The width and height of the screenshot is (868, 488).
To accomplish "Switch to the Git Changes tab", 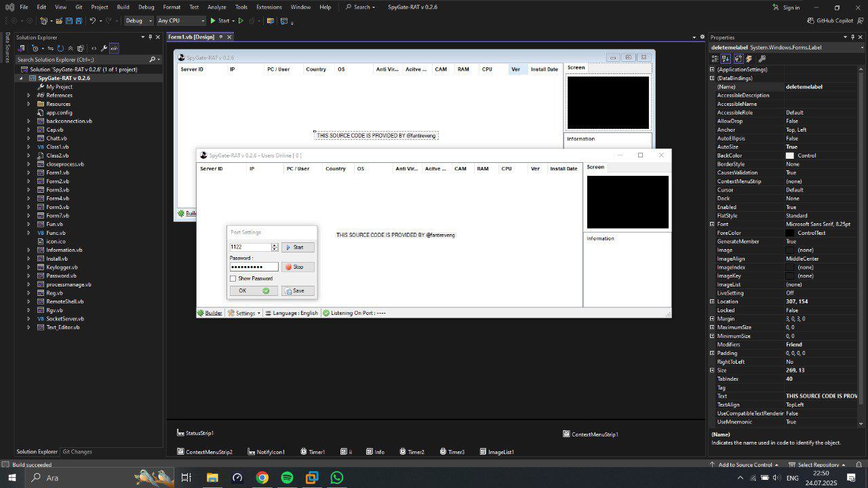I will 77,451.
